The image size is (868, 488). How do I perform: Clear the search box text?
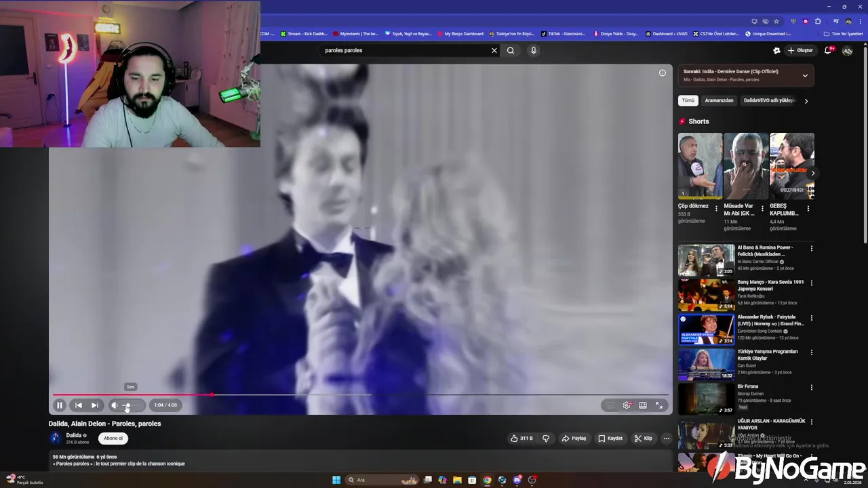point(494,50)
